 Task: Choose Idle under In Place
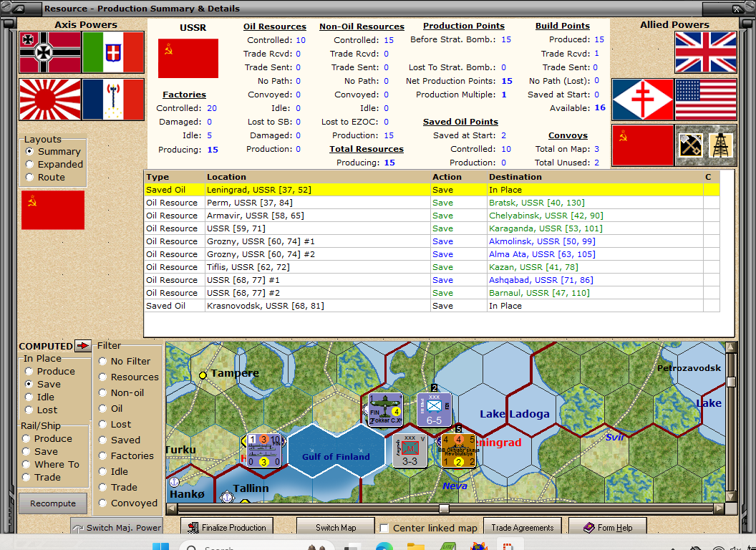29,397
